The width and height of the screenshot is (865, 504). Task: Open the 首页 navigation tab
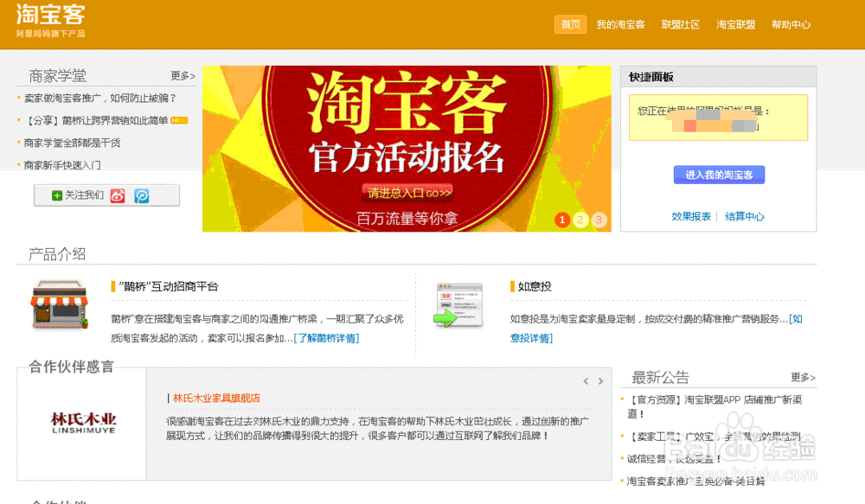[x=570, y=24]
